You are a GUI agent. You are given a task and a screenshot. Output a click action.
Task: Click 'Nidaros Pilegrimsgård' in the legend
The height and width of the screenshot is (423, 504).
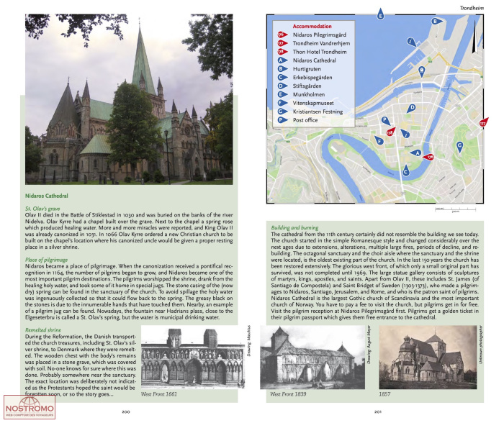coord(320,35)
